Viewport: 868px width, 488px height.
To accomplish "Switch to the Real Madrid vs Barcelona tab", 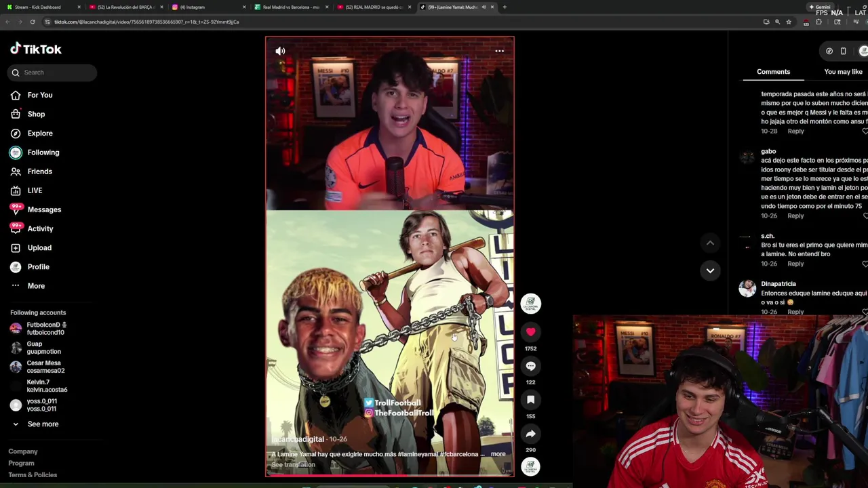I will 292,7.
